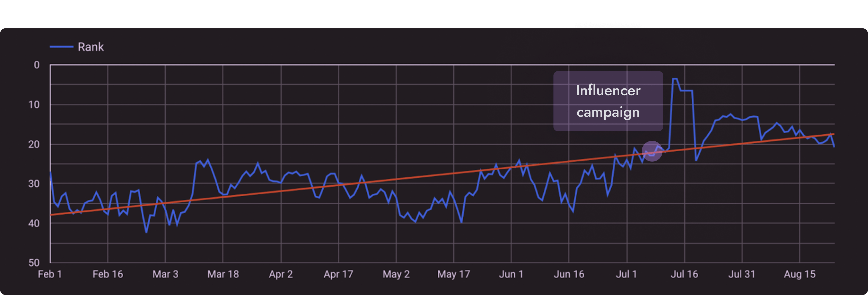Select the purple campaign marker circle
868x295 pixels.
point(652,151)
